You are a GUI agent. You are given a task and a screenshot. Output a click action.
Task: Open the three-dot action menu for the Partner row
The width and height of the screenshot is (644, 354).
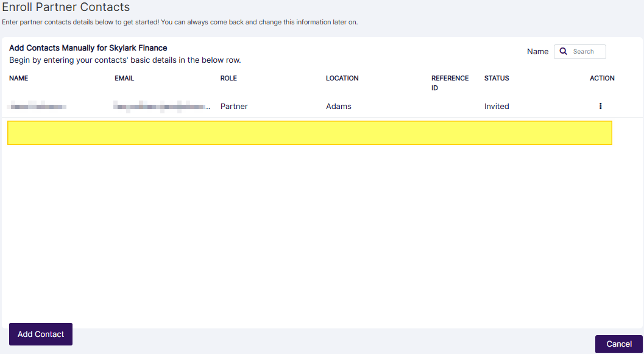pos(600,106)
